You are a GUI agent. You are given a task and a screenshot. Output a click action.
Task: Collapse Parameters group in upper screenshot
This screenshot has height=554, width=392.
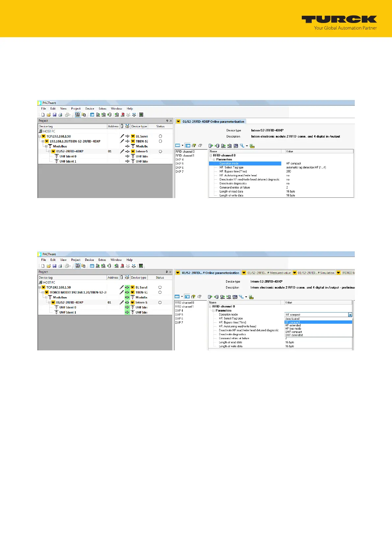pos(214,159)
